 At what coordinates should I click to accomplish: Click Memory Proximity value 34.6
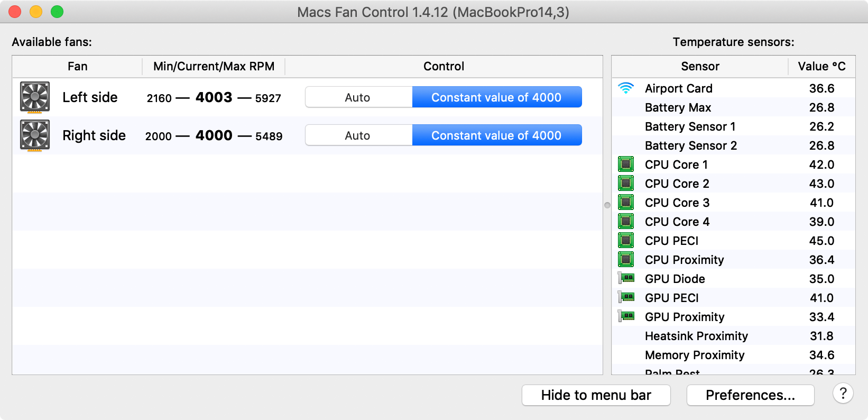pyautogui.click(x=821, y=355)
